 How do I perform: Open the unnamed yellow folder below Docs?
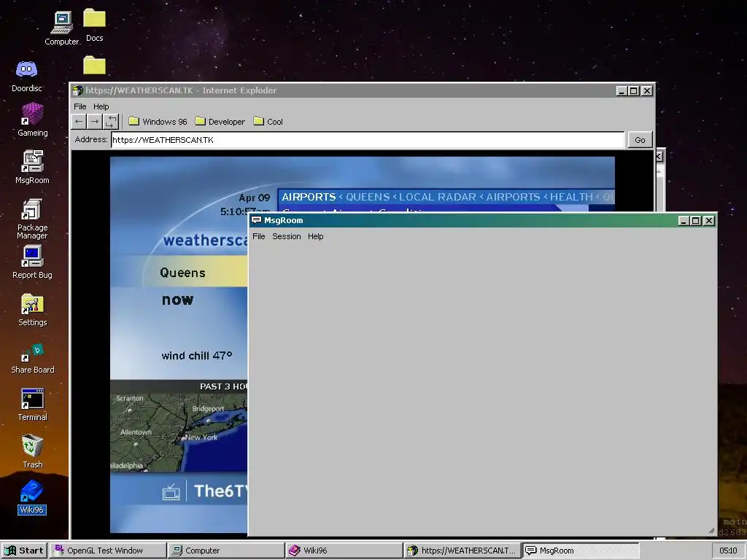coord(94,65)
